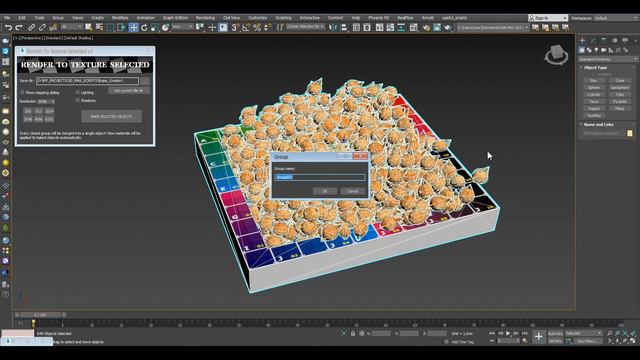Click the Redo arrow in main toolbar

[x=19, y=27]
